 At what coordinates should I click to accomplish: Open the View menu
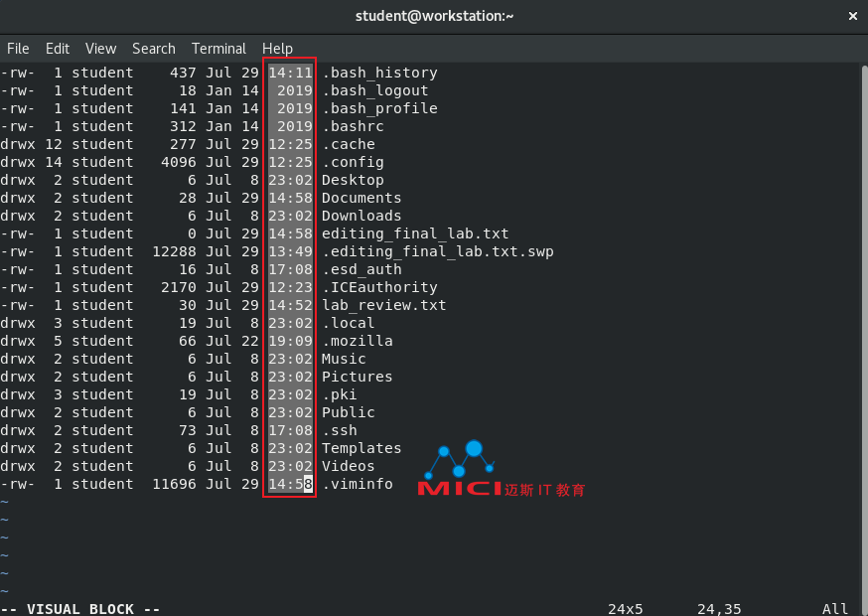pos(100,49)
